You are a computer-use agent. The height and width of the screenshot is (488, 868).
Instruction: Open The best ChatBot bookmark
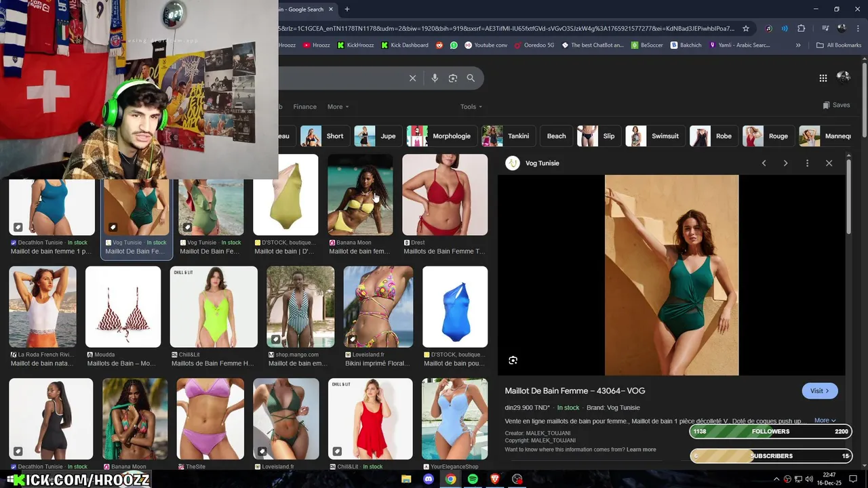pyautogui.click(x=592, y=45)
